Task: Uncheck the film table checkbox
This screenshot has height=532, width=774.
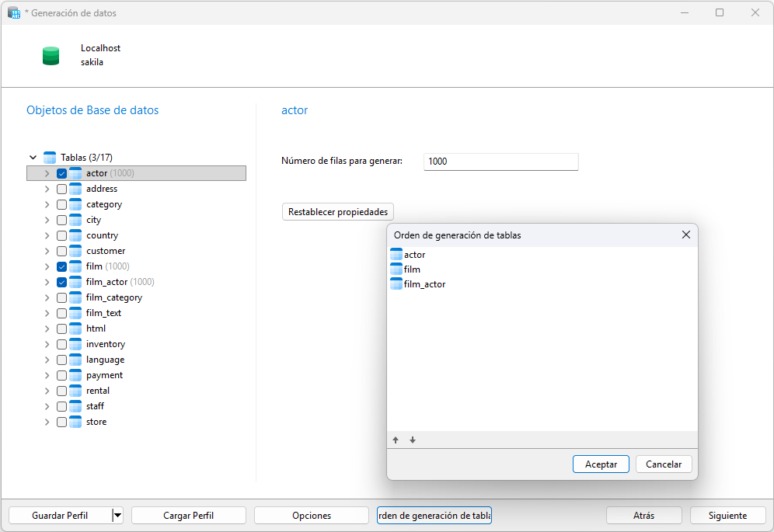Action: point(61,266)
